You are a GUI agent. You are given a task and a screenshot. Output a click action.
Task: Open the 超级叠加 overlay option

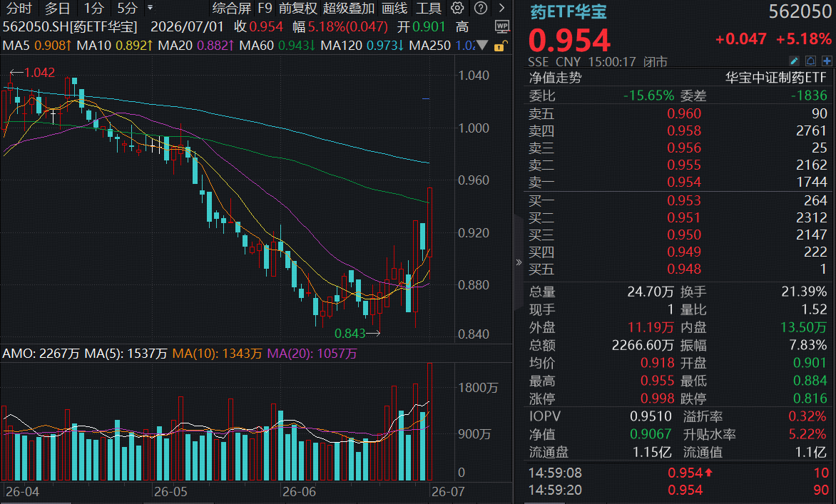349,8
